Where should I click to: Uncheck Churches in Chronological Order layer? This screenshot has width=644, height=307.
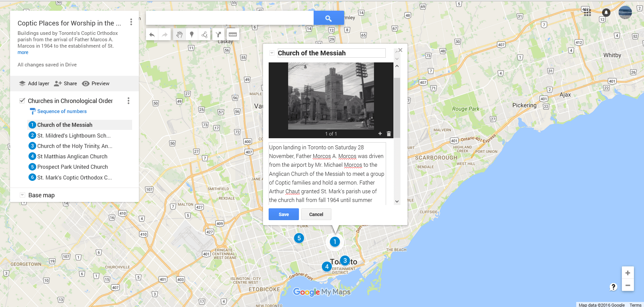click(22, 101)
